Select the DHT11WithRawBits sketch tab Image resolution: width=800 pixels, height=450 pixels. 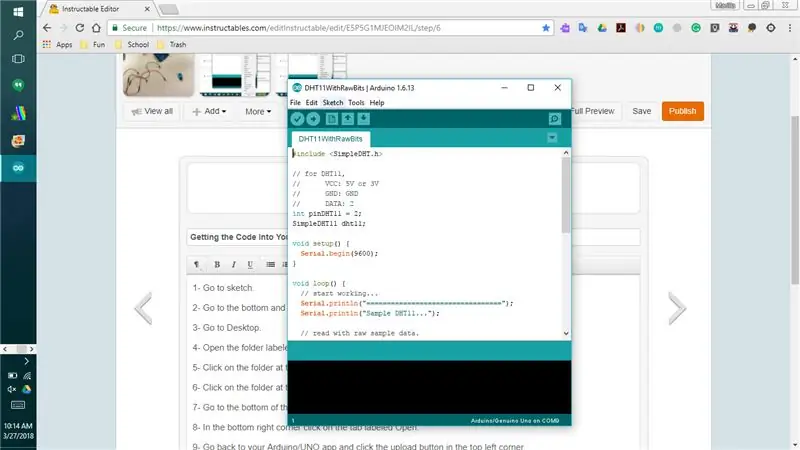(x=330, y=139)
